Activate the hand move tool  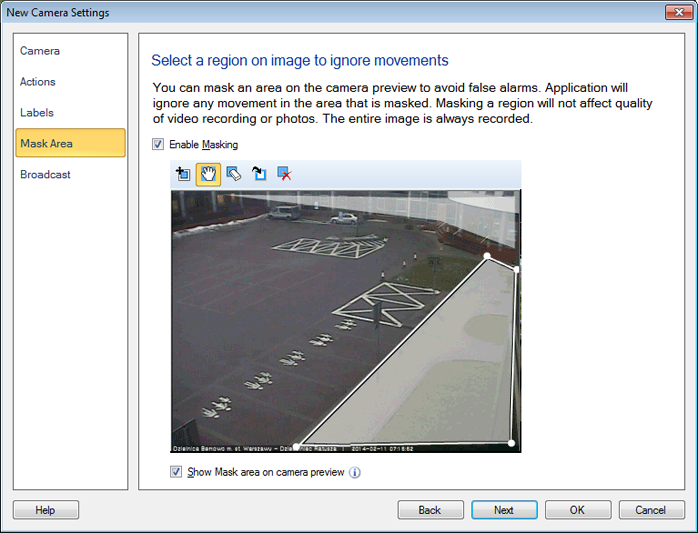point(208,173)
